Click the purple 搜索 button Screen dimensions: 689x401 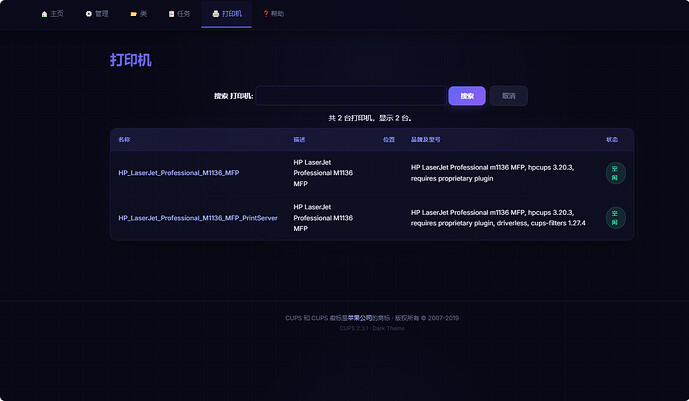[x=467, y=96]
